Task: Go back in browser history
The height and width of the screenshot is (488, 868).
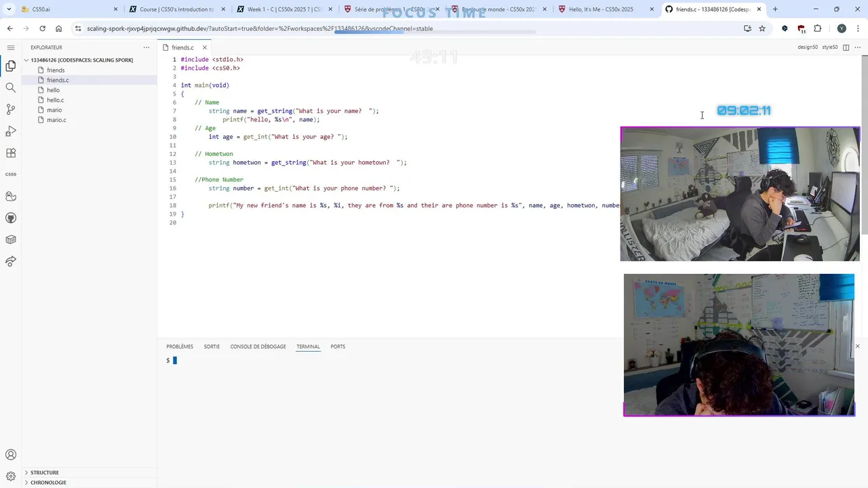Action: [9, 28]
